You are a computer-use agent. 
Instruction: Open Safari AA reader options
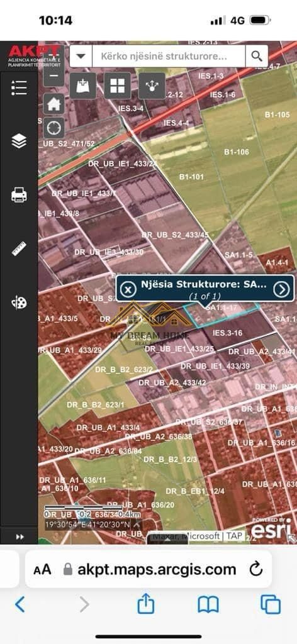coord(42,569)
